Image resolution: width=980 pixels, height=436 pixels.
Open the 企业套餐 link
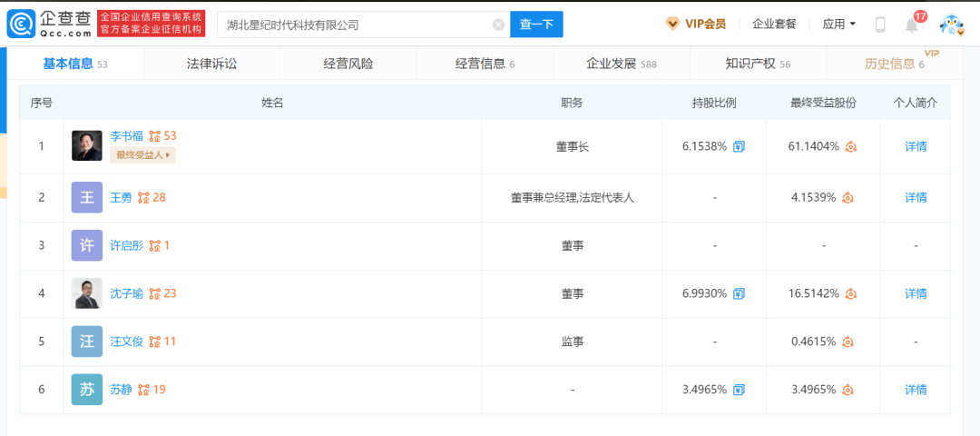tap(774, 25)
